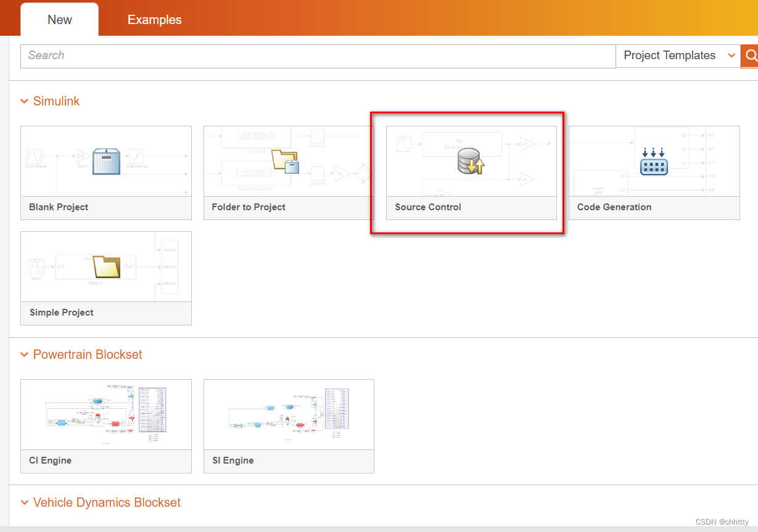
Task: Switch to the Examples tab
Action: 155,20
